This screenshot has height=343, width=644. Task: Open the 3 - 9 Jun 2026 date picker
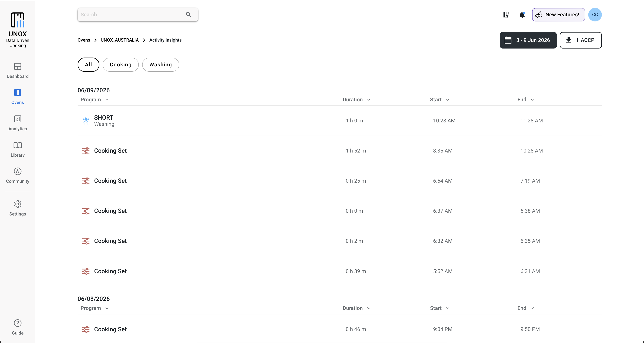pos(528,40)
